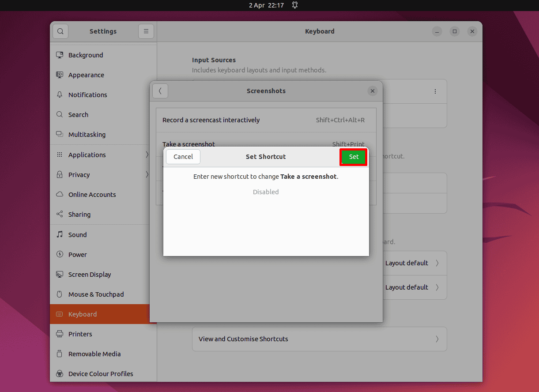Open Printers settings

coord(103,334)
